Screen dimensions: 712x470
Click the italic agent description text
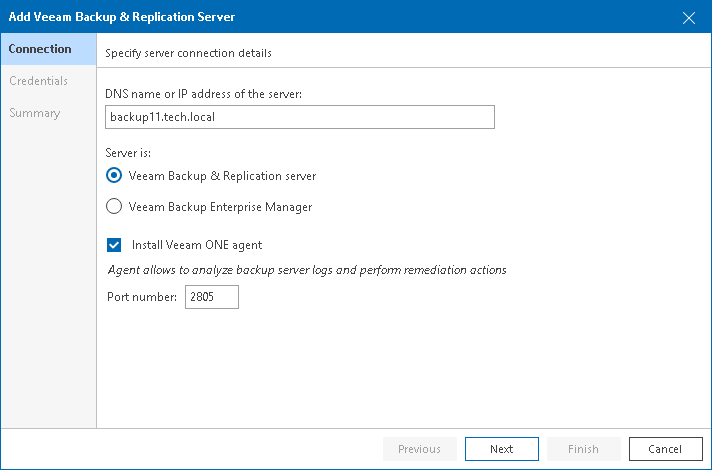(307, 270)
